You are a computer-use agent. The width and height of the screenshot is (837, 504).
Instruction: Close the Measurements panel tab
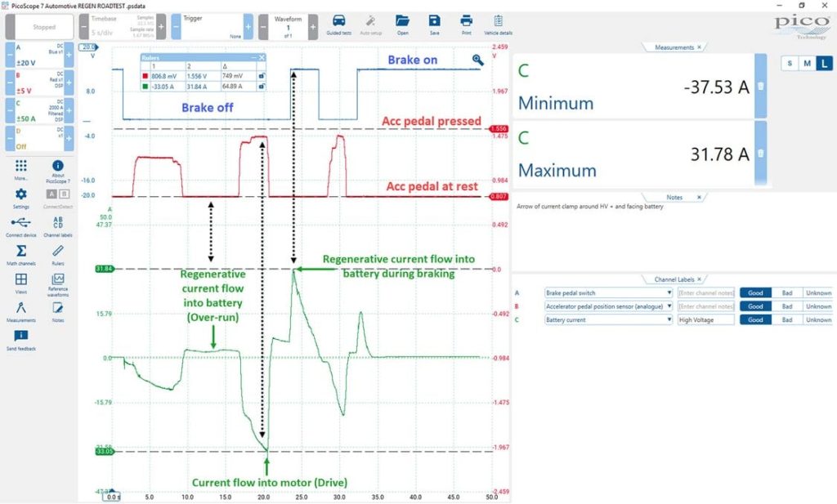(700, 47)
